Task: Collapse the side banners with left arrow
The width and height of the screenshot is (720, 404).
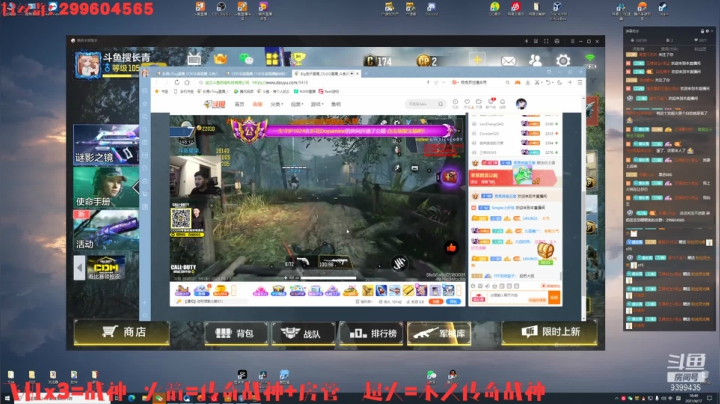Action: [x=79, y=268]
